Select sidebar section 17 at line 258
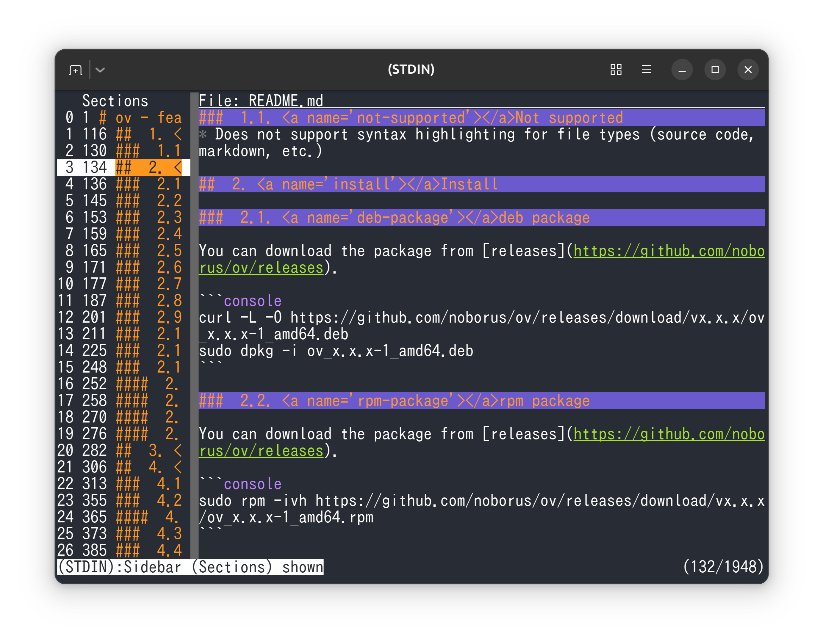Viewport: 823px width, 644px height. (123, 400)
